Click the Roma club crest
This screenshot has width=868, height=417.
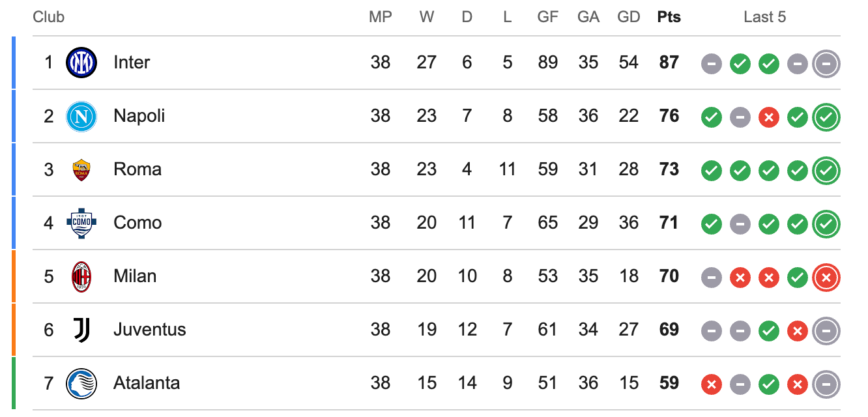81,169
